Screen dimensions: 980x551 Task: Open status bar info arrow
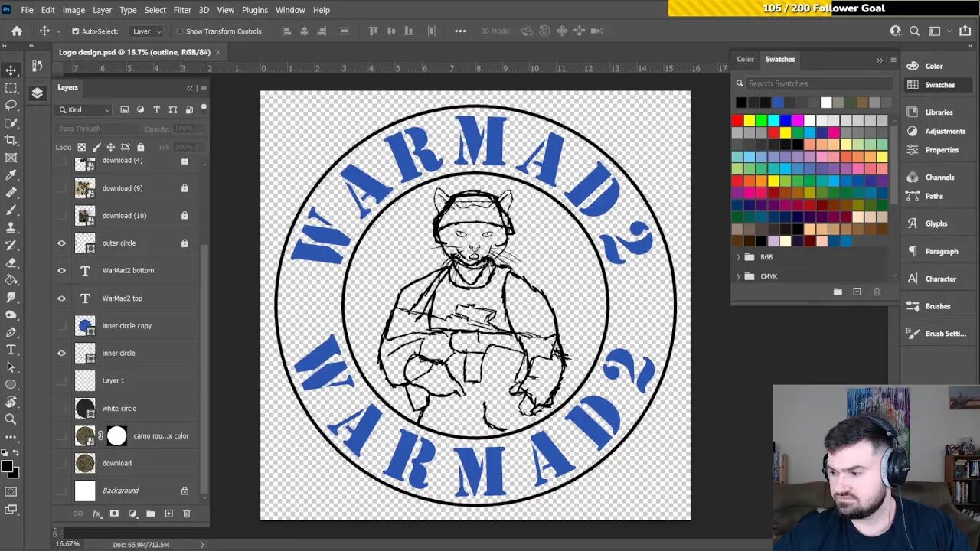point(202,544)
